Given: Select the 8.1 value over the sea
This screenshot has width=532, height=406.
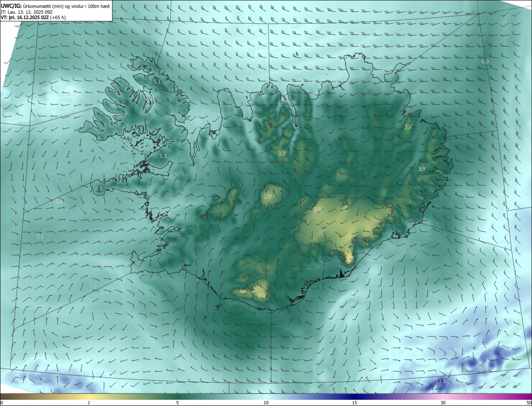Looking at the screenshot, I should coord(59,201).
